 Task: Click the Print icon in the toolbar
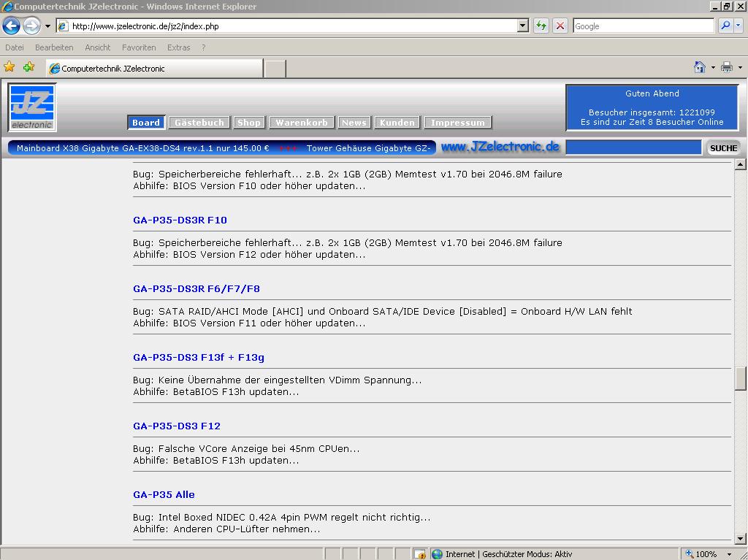pos(727,67)
